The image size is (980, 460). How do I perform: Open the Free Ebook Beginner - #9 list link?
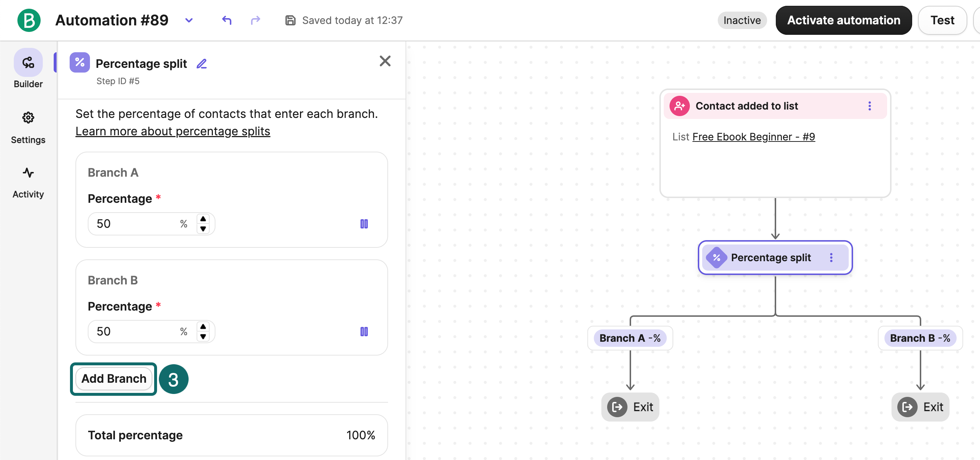pyautogui.click(x=753, y=137)
